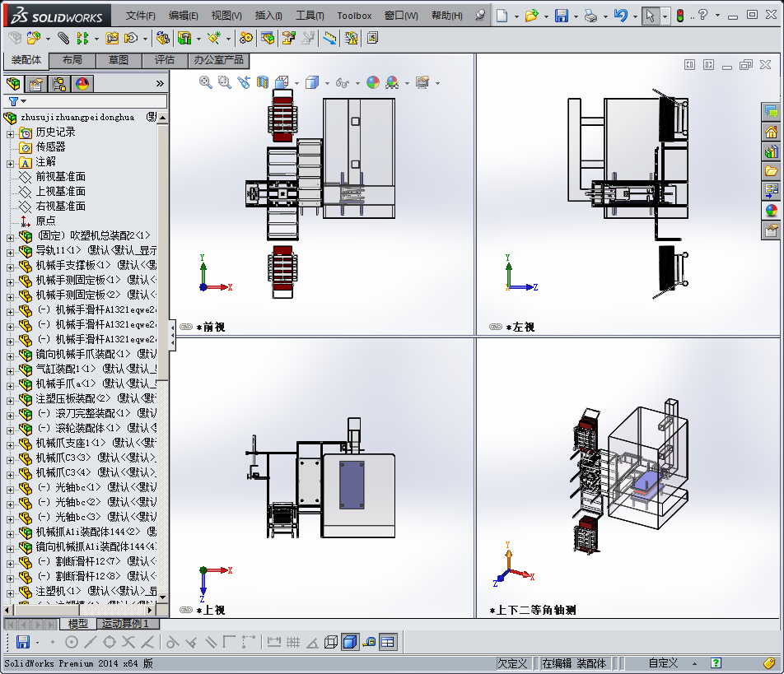784x674 pixels.
Task: Click the Apply Scene icon
Action: 392,82
